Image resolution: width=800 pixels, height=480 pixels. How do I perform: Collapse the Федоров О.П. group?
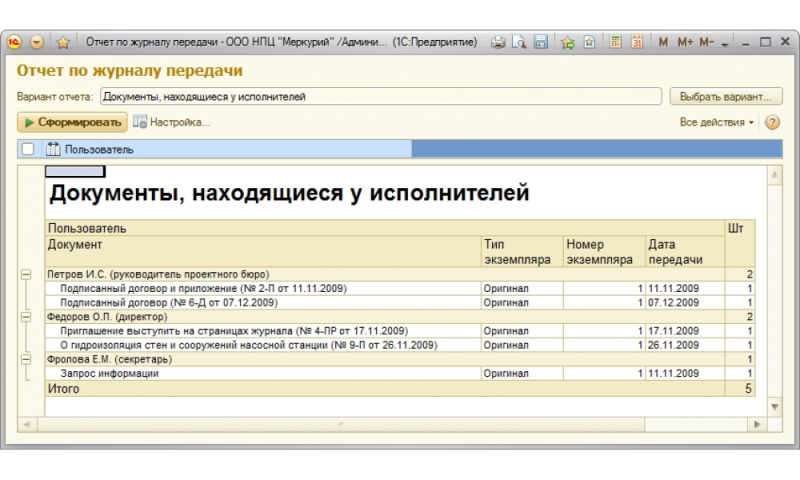tap(26, 316)
